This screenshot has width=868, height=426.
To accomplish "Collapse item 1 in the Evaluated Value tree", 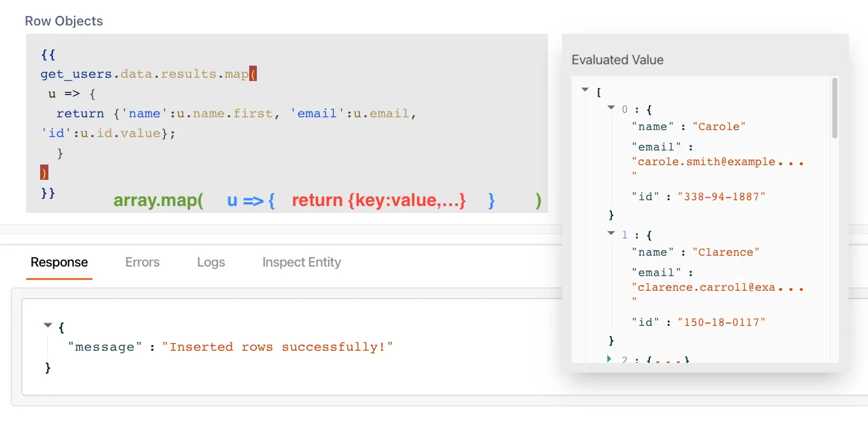I will (x=611, y=234).
